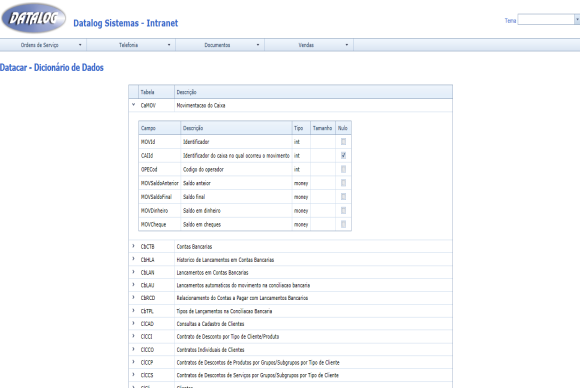Screen dimensions: 580x388
Task: Expand the CbLAU row
Action: (134, 285)
